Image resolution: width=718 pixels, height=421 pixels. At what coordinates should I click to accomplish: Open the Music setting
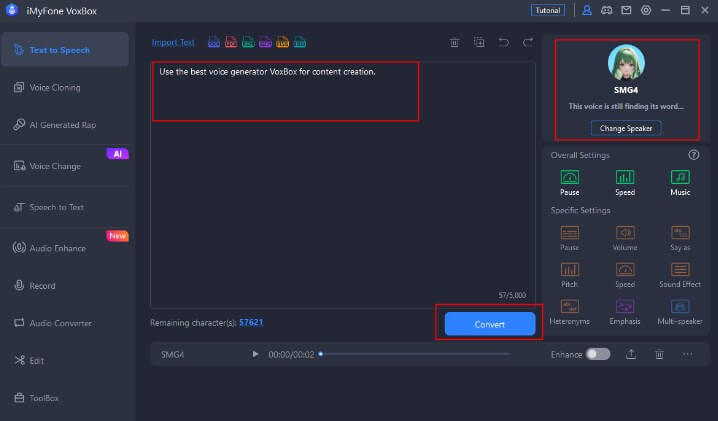(x=680, y=182)
